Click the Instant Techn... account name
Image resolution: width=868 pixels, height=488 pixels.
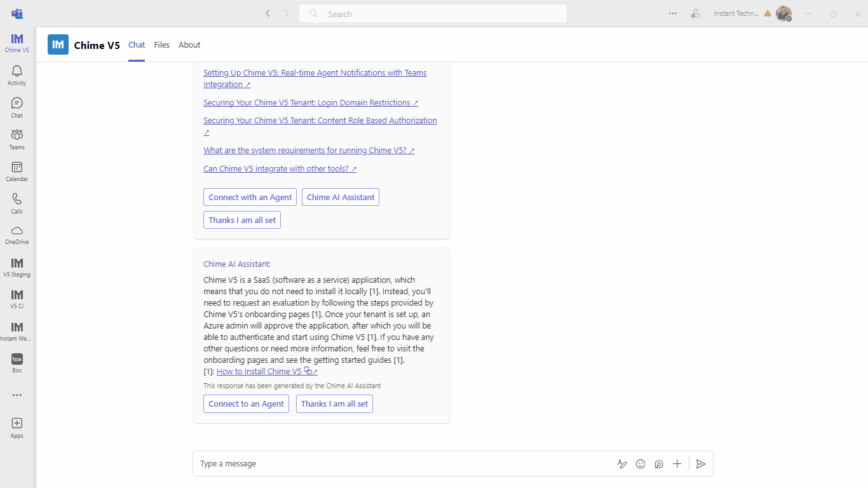click(x=736, y=13)
